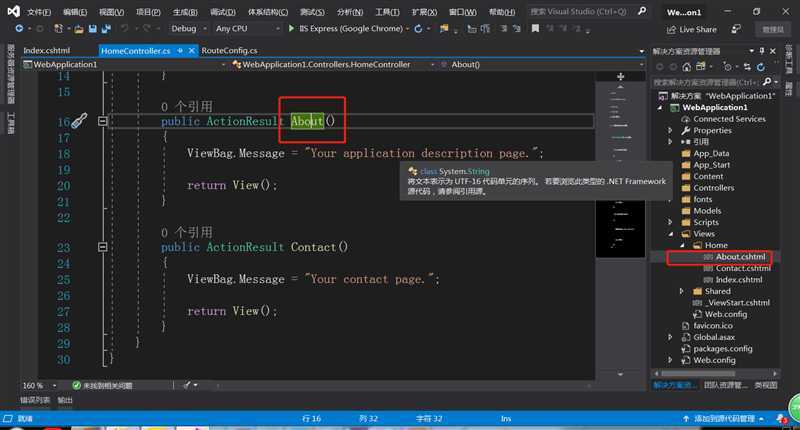Click the Save All toolbar icon
800x430 pixels.
pos(106,29)
